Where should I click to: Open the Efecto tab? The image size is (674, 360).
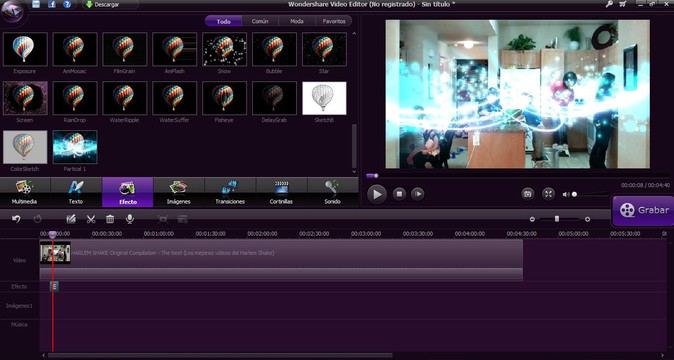pos(128,192)
